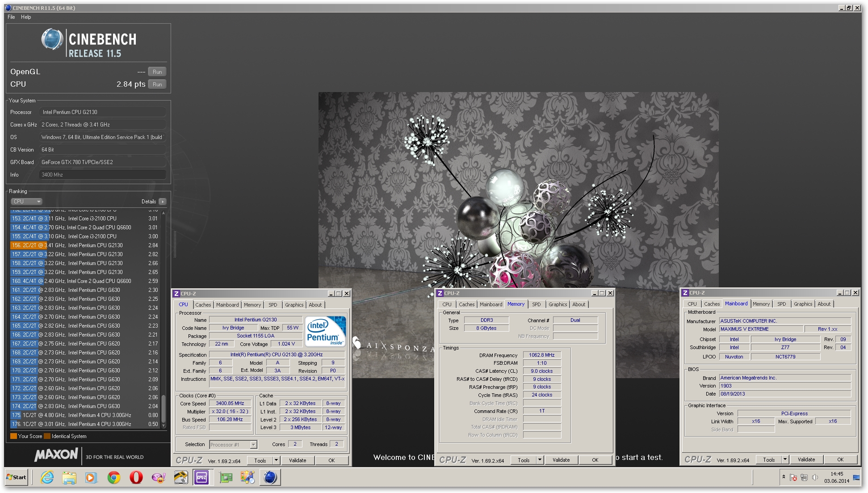Switch to Graphics tab in middle CPU-Z window

tap(558, 304)
